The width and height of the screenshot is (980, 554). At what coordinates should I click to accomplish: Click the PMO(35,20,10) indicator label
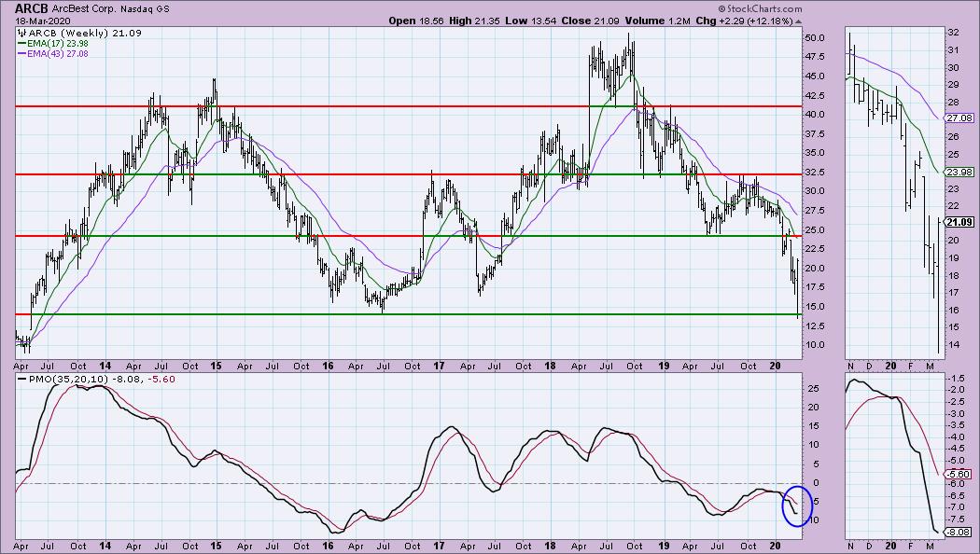click(69, 379)
